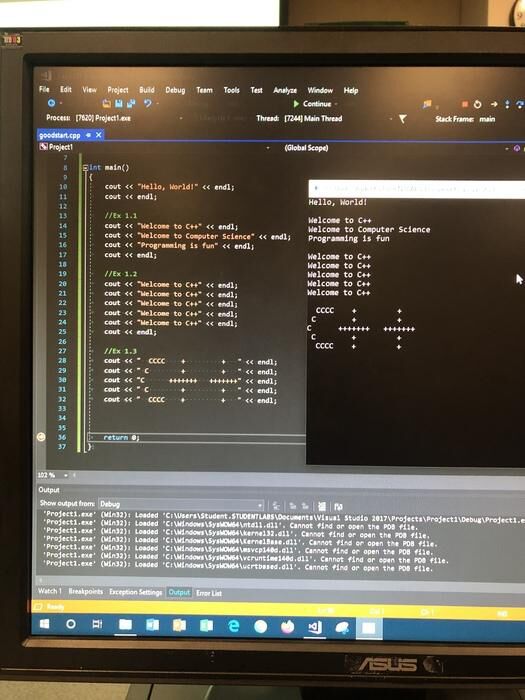Open File Explorer from the taskbar
The width and height of the screenshot is (525, 700).
click(x=125, y=625)
